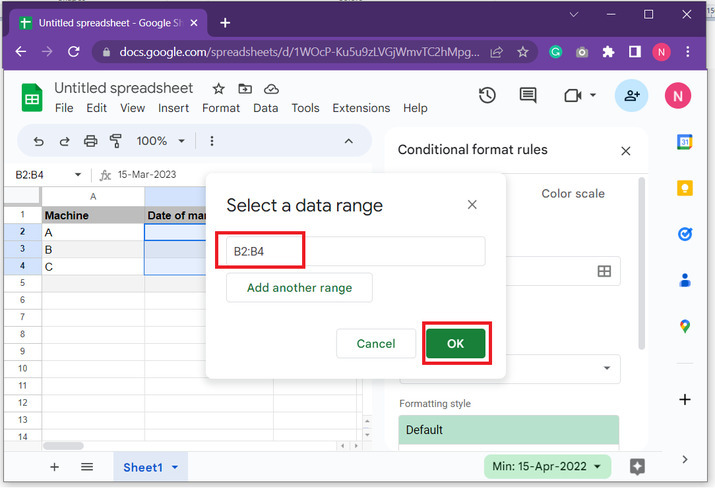Open the toolbar's three-dot more options
Image resolution: width=715 pixels, height=492 pixels.
(x=212, y=141)
